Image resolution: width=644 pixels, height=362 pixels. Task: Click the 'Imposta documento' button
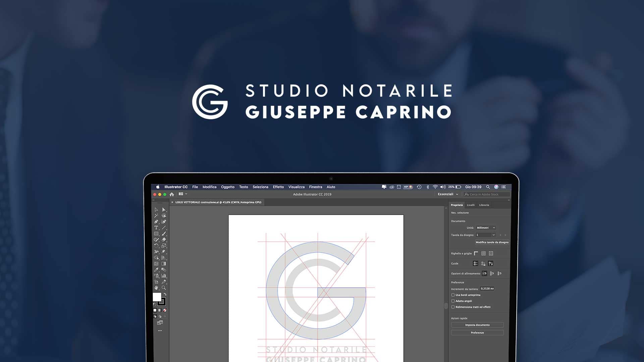(477, 325)
